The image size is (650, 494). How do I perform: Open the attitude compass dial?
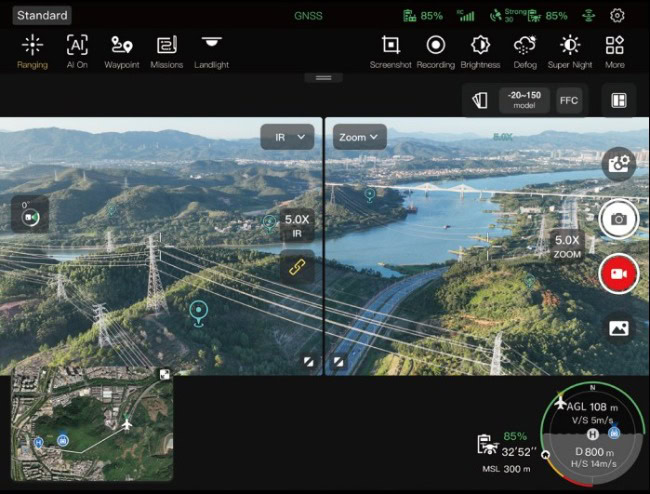[592, 434]
